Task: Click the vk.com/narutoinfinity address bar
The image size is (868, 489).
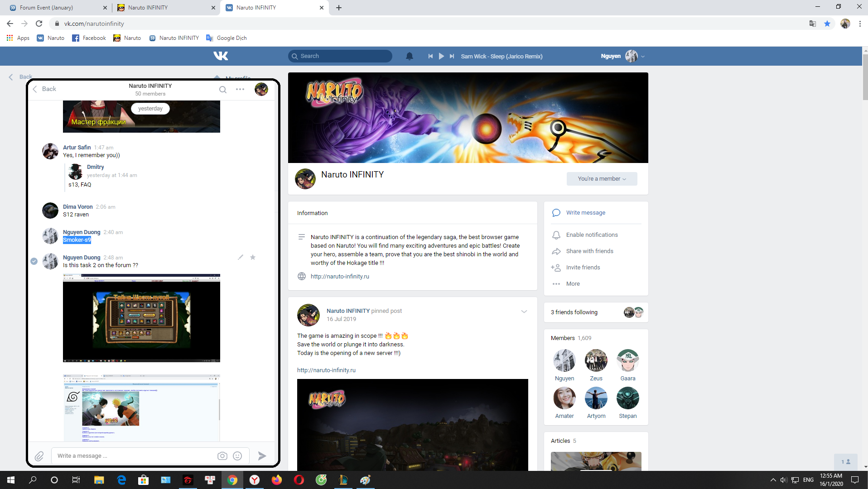Action: tap(426, 24)
